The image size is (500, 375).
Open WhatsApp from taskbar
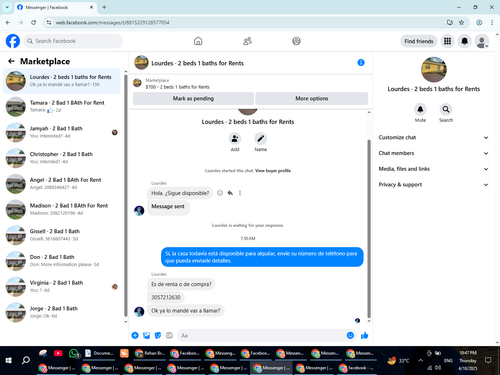[x=74, y=353]
